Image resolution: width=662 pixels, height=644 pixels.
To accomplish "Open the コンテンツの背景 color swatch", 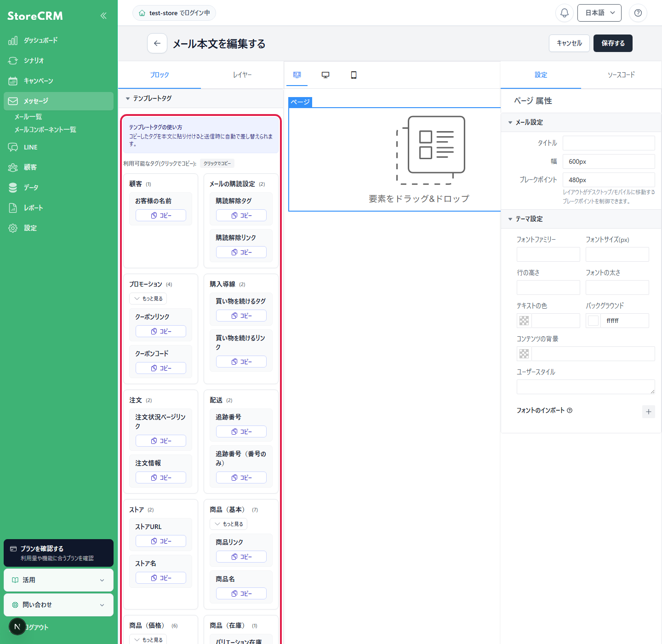I will click(x=524, y=354).
